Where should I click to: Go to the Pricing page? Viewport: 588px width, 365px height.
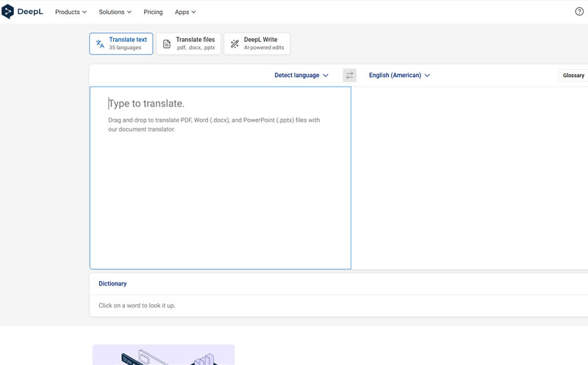pos(153,12)
